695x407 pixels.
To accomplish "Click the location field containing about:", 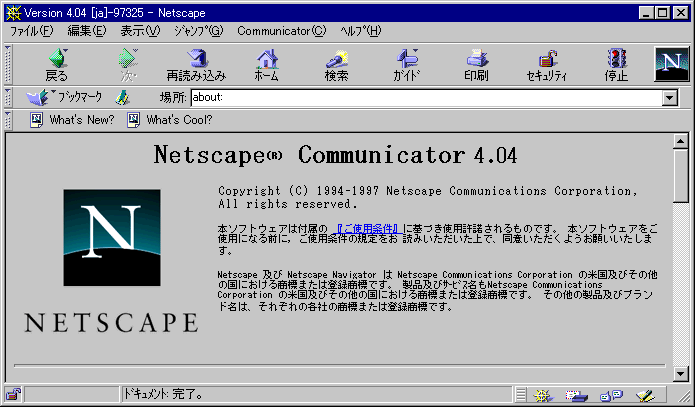I will (x=427, y=98).
